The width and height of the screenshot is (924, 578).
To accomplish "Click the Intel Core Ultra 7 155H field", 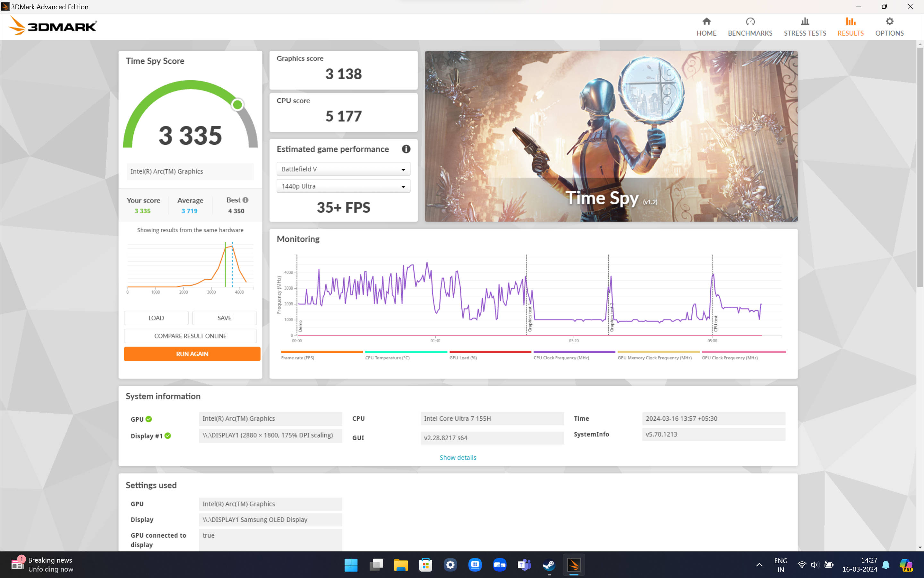I will (492, 419).
